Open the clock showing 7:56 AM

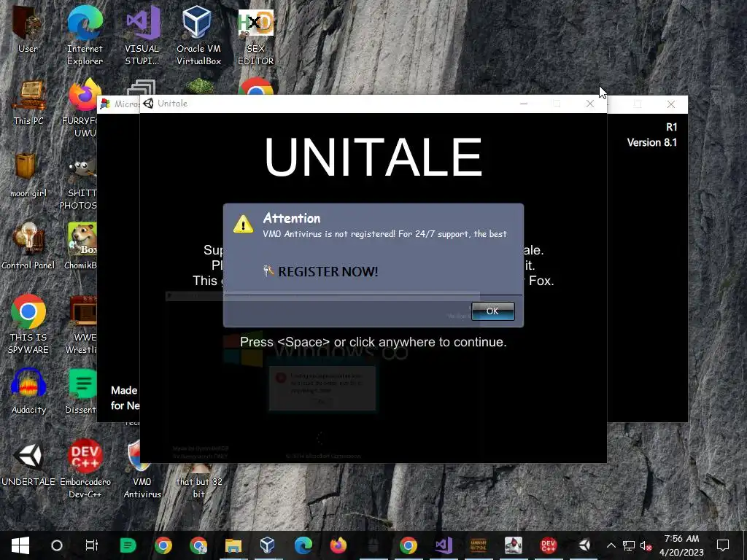coord(682,545)
